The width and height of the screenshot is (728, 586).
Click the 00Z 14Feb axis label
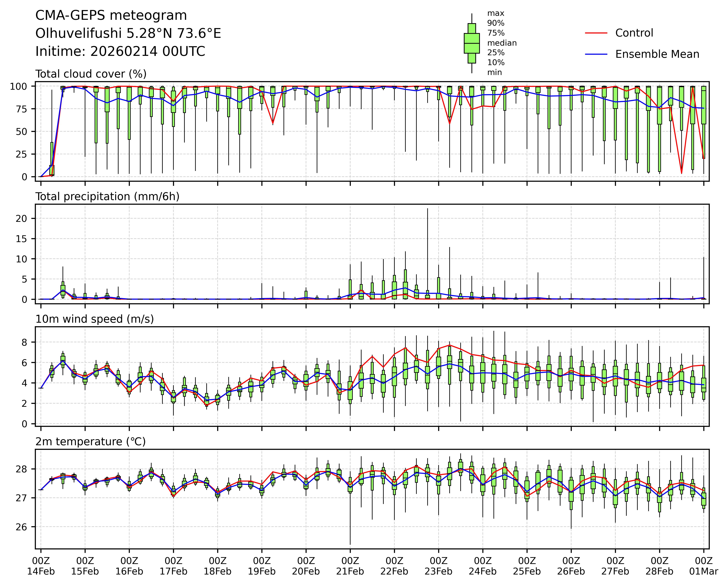[41, 566]
